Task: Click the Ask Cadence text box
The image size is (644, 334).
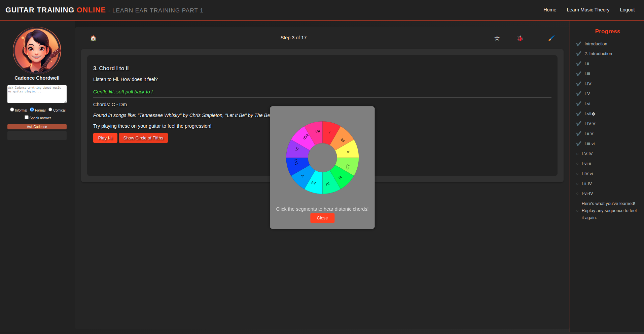Action: tap(37, 94)
